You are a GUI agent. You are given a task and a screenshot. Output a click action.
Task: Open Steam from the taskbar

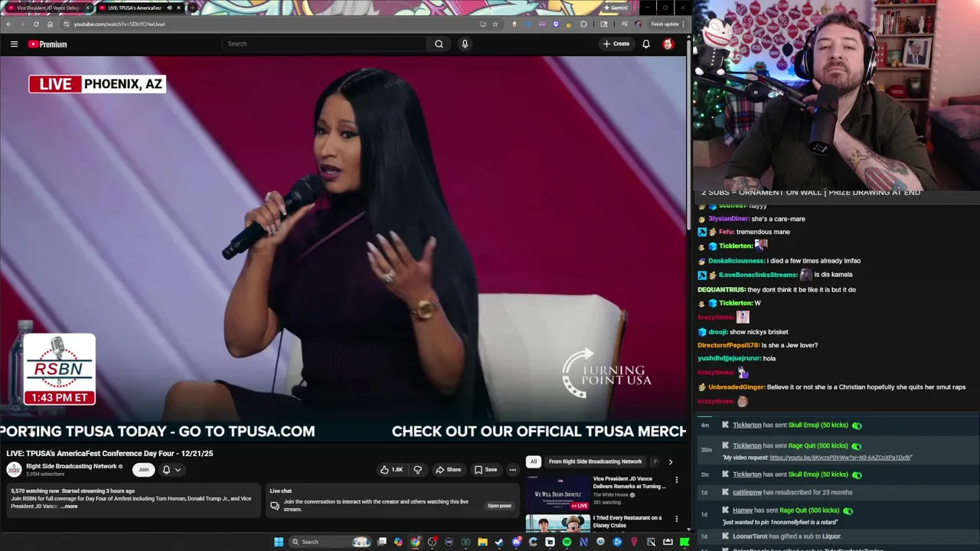(x=499, y=542)
